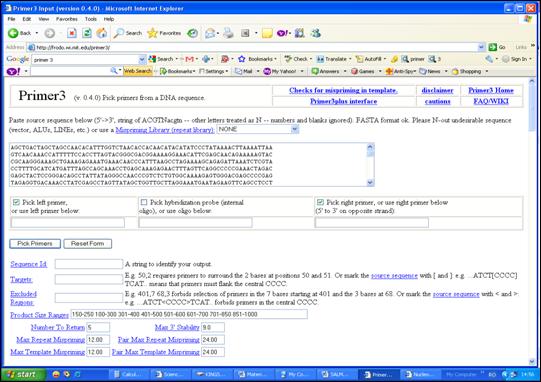Viewport: 541px width, 382px height.
Task: Open Google toolbar Bookmarks star
Action: pos(257,59)
